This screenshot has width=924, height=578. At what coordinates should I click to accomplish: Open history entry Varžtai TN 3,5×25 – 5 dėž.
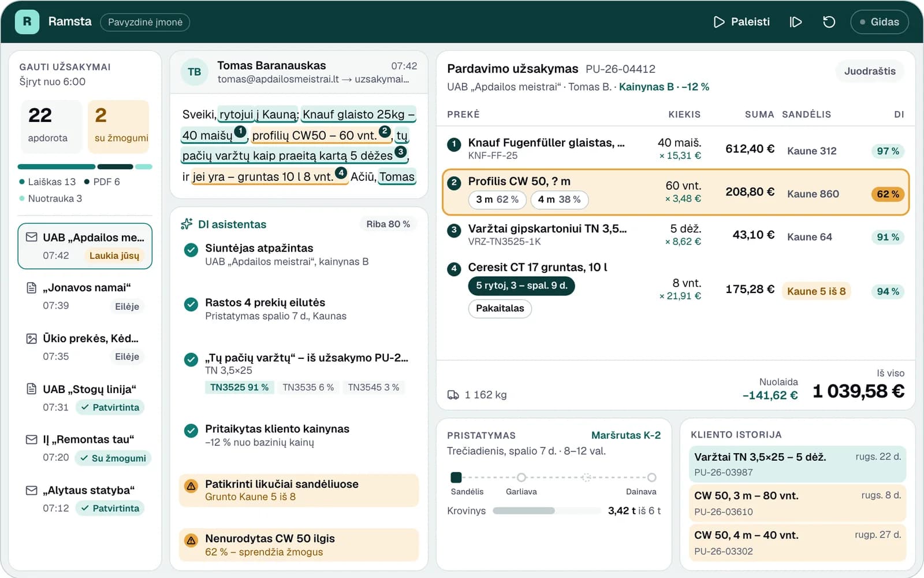click(x=798, y=464)
